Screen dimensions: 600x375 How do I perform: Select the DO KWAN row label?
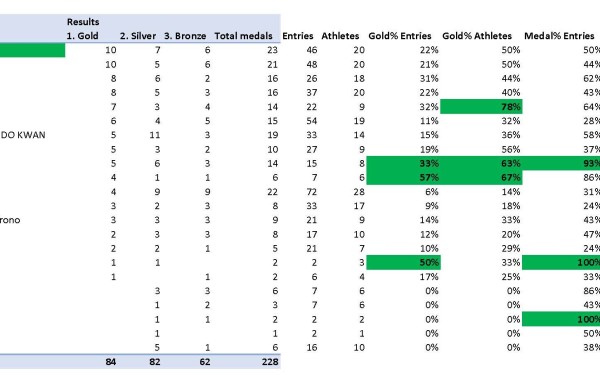pos(23,135)
